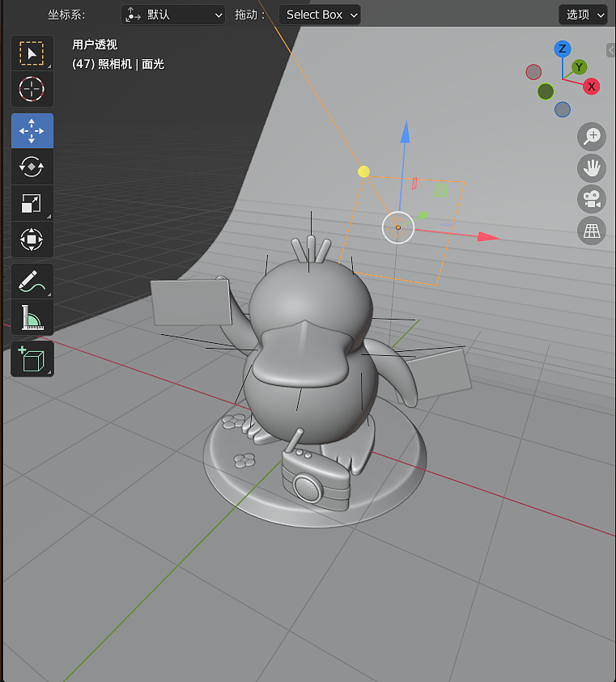Click the negative X axis gizmo circle

[533, 72]
